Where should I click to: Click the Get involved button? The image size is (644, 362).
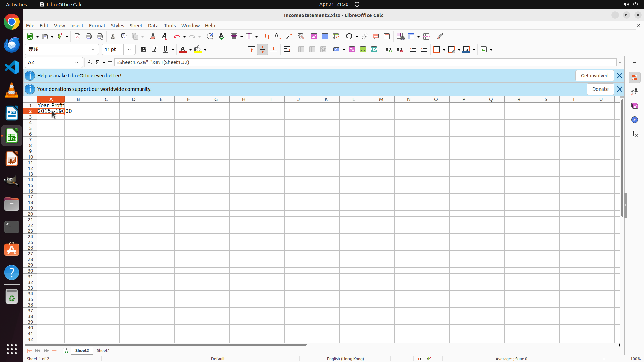coord(594,76)
